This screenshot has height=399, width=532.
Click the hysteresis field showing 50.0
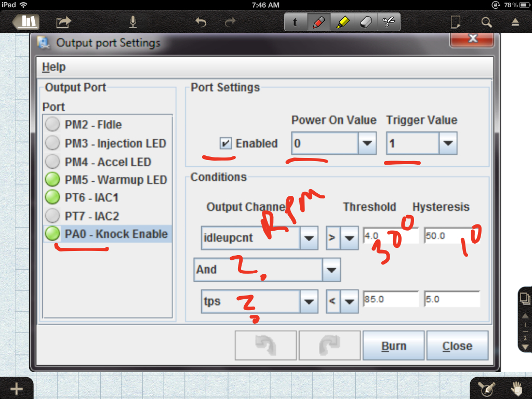452,236
